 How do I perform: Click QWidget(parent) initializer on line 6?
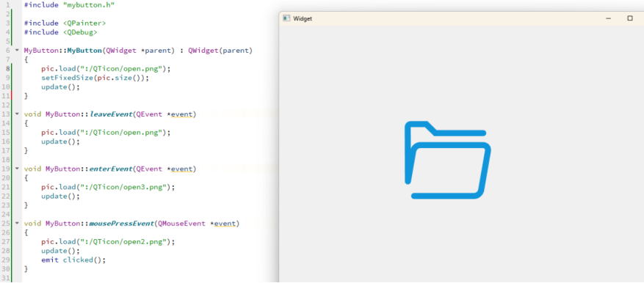pos(220,51)
